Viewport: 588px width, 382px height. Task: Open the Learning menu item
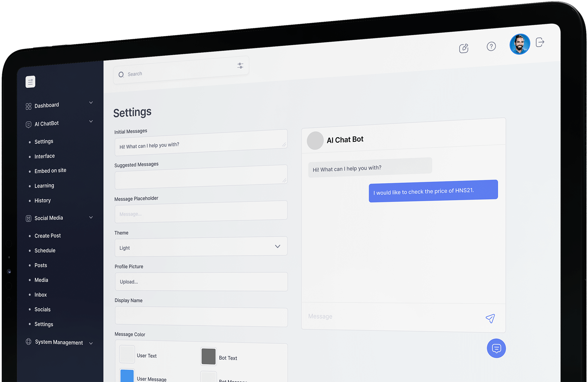(x=44, y=186)
